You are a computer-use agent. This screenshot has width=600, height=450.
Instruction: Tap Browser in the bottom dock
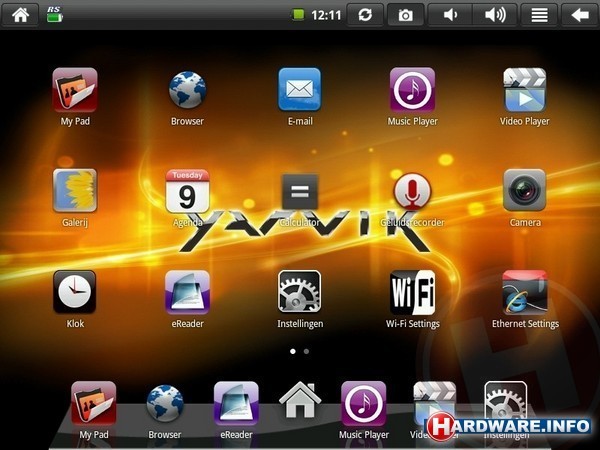coord(165,404)
